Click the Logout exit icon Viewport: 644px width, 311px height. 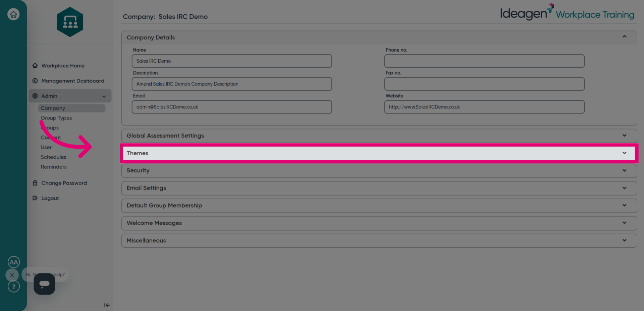coord(35,198)
